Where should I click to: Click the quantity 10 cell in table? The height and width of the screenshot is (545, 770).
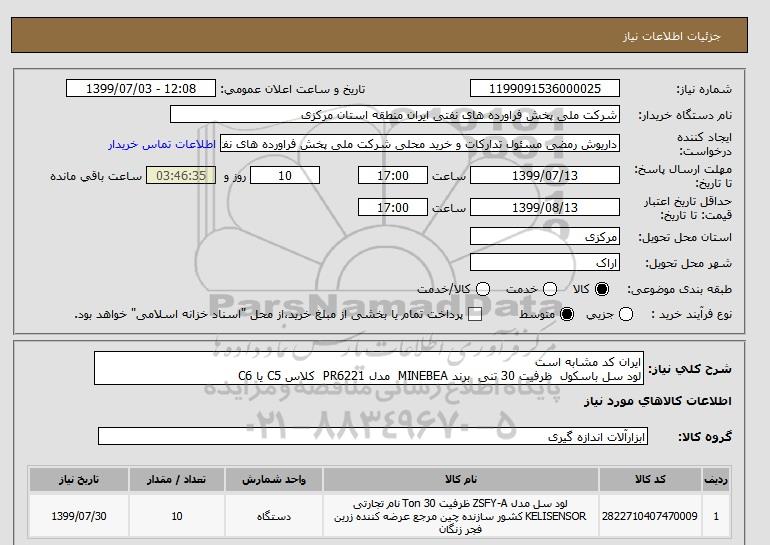(177, 516)
